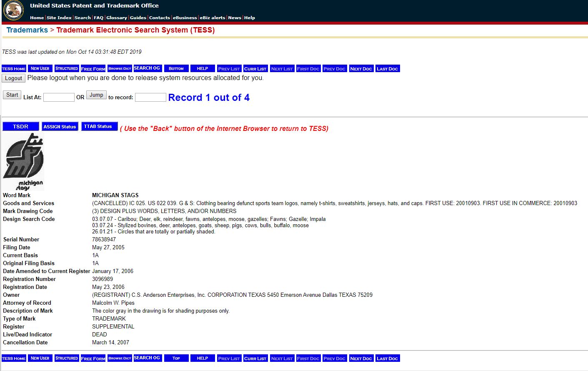Click the bottom First Doc button
588x371 pixels.
308,358
